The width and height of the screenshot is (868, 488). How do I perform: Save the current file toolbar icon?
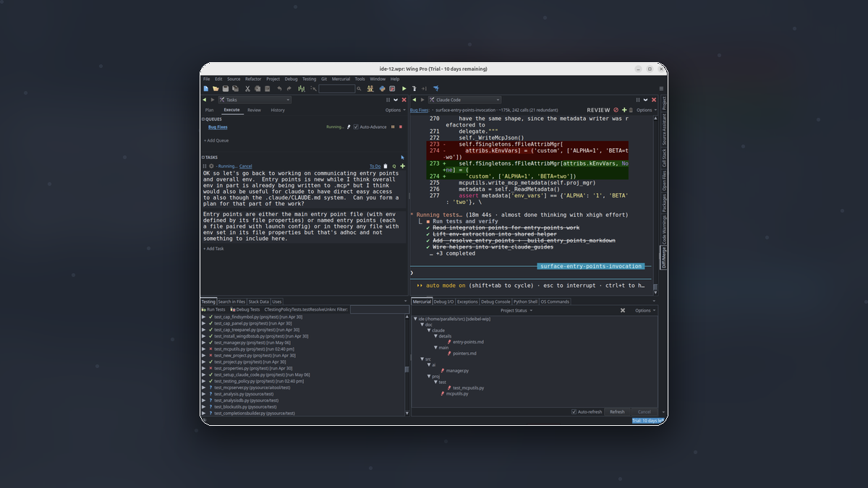coord(226,88)
